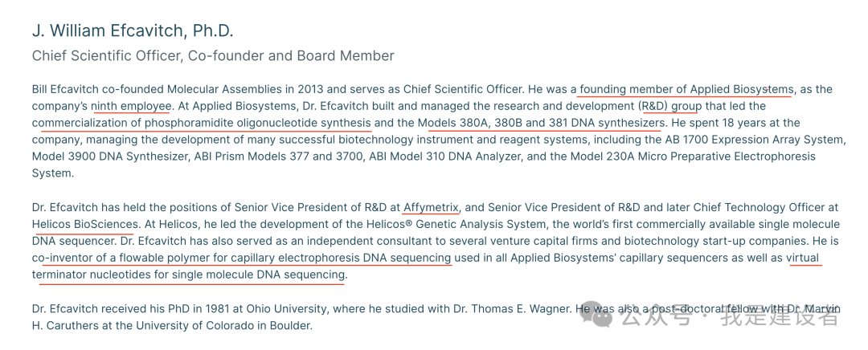
Task: Click the underlined "Affymetrix" company name
Action: (x=431, y=207)
